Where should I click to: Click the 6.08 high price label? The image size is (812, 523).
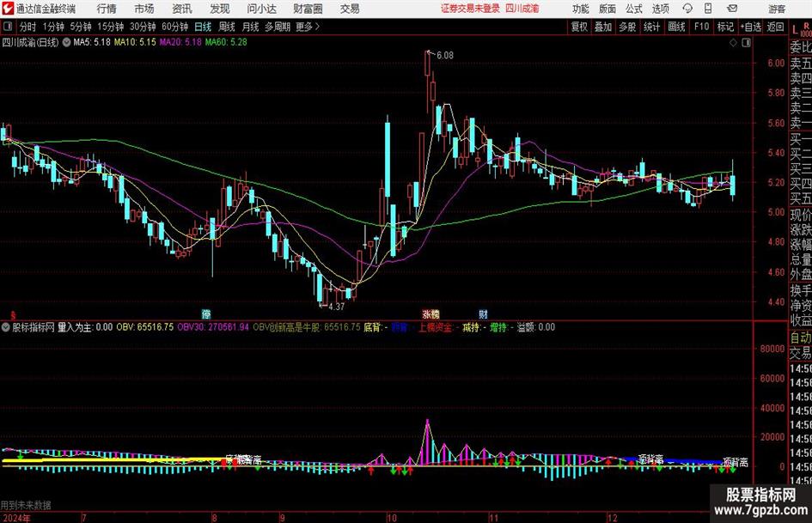[445, 55]
